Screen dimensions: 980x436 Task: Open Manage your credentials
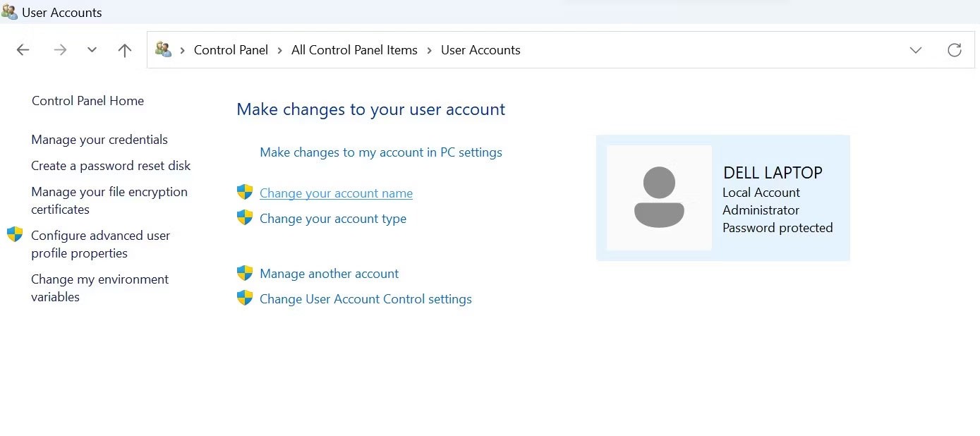pyautogui.click(x=99, y=140)
